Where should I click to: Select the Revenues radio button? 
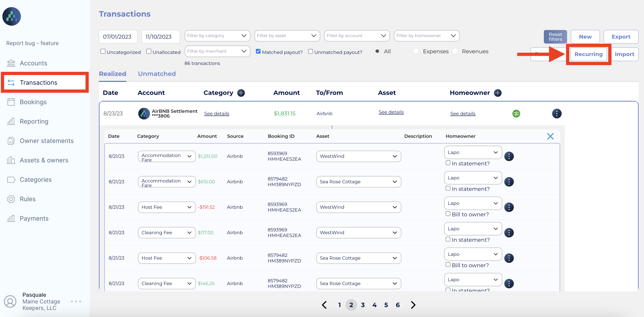coord(455,51)
